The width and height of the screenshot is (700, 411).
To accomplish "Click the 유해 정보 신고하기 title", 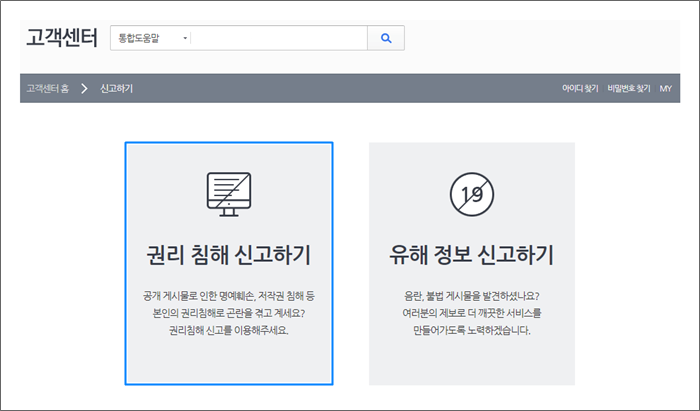I will [x=471, y=255].
